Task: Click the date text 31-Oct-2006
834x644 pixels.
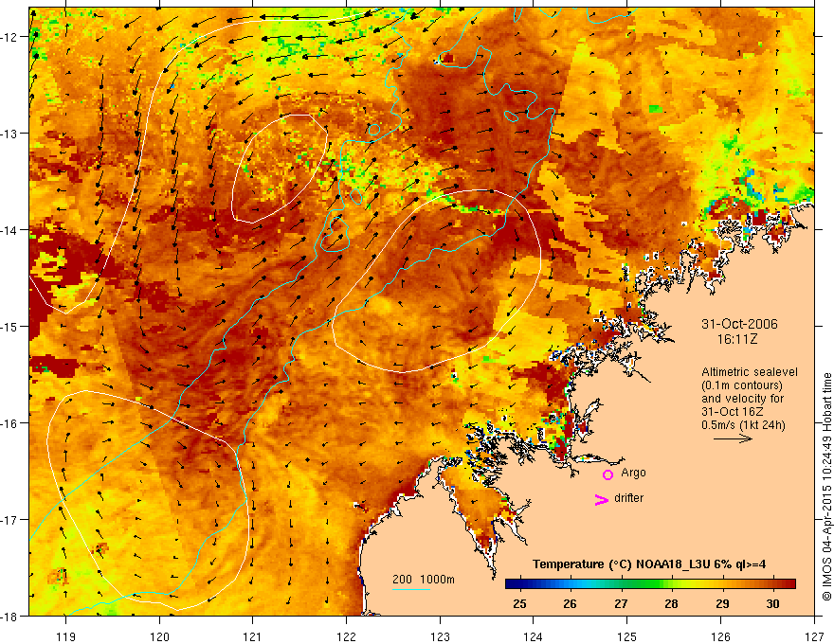Action: point(739,324)
